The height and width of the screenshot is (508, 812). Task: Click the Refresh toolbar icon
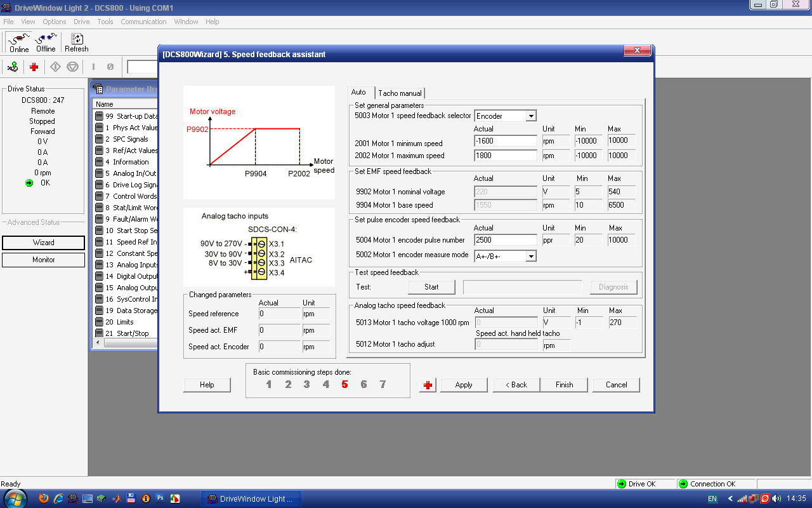[x=77, y=43]
